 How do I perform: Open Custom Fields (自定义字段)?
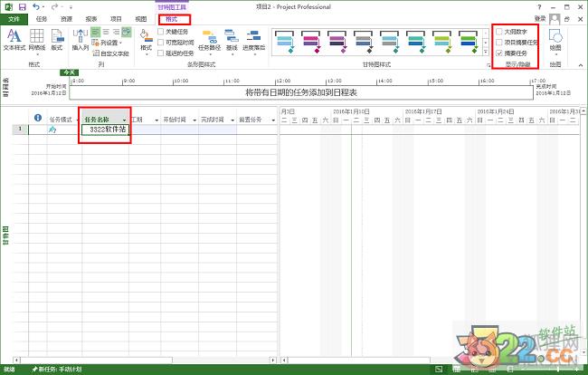click(110, 53)
